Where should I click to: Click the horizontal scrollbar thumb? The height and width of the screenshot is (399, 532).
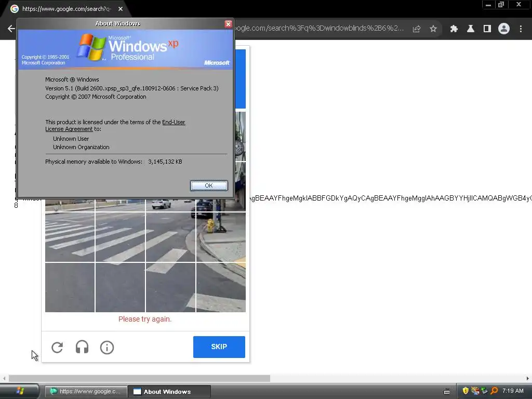pyautogui.click(x=139, y=378)
